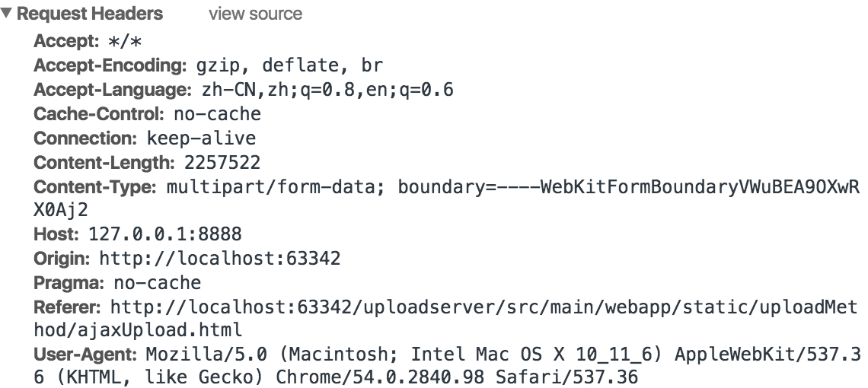The height and width of the screenshot is (388, 868).
Task: Select the zh-CN language value text
Action: [327, 90]
